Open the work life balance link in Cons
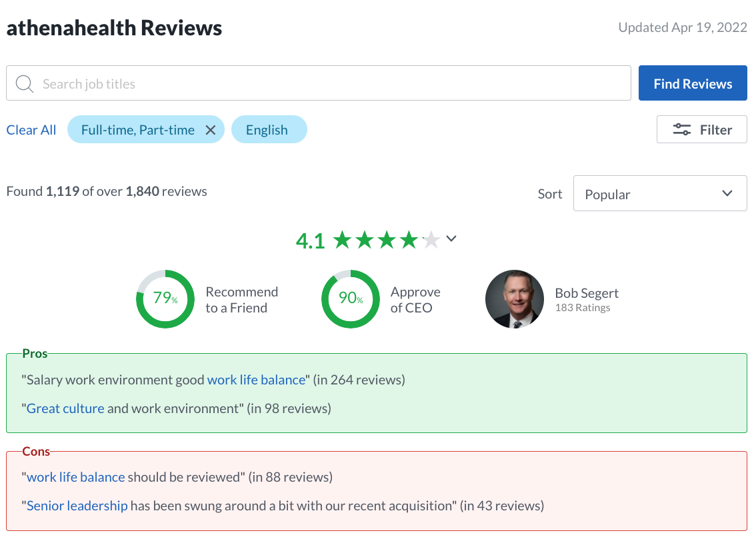The width and height of the screenshot is (756, 537). 76,477
